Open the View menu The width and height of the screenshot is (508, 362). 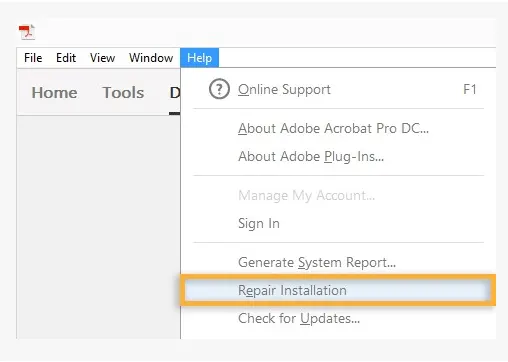[x=102, y=58]
